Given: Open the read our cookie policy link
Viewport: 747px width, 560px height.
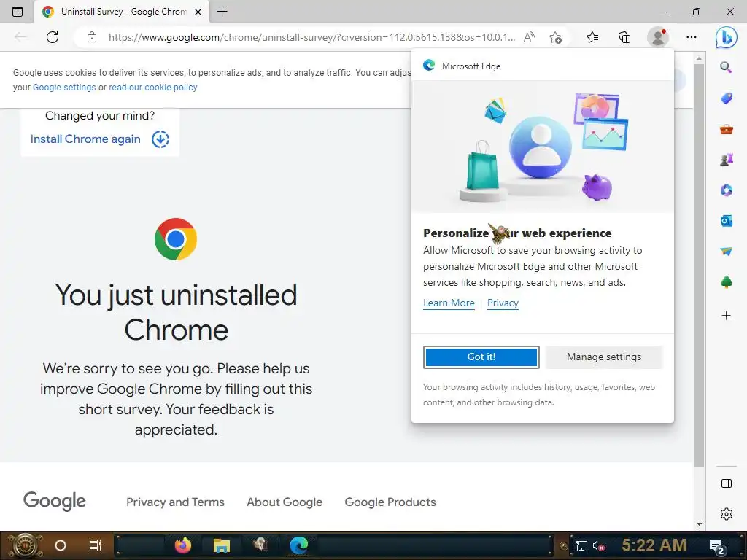Looking at the screenshot, I should click(x=153, y=87).
